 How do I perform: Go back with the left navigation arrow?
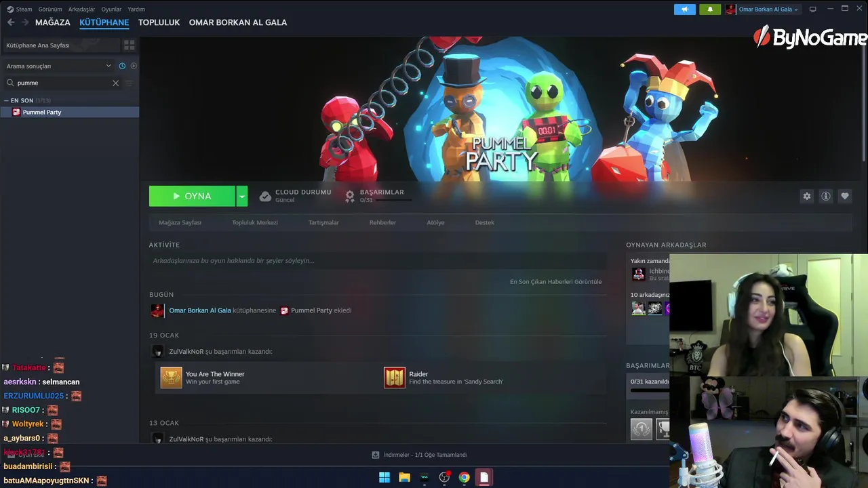pos(11,22)
